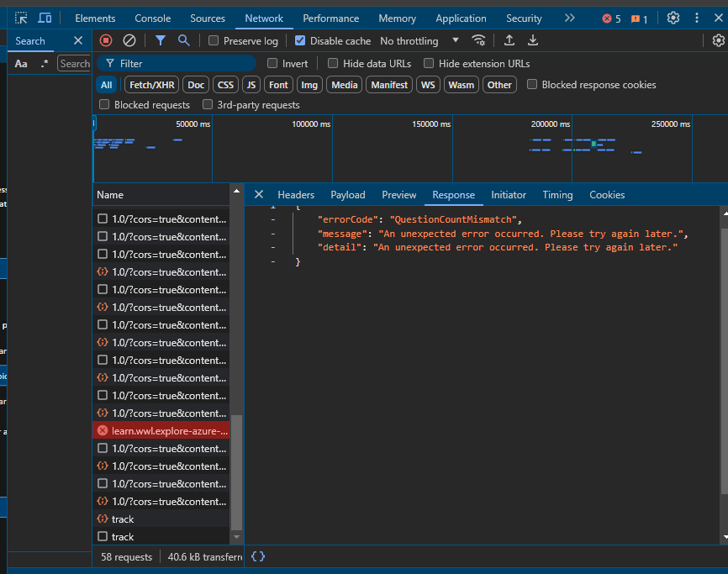Filter by Manifest type
Screen dimensions: 728x574
tap(389, 85)
